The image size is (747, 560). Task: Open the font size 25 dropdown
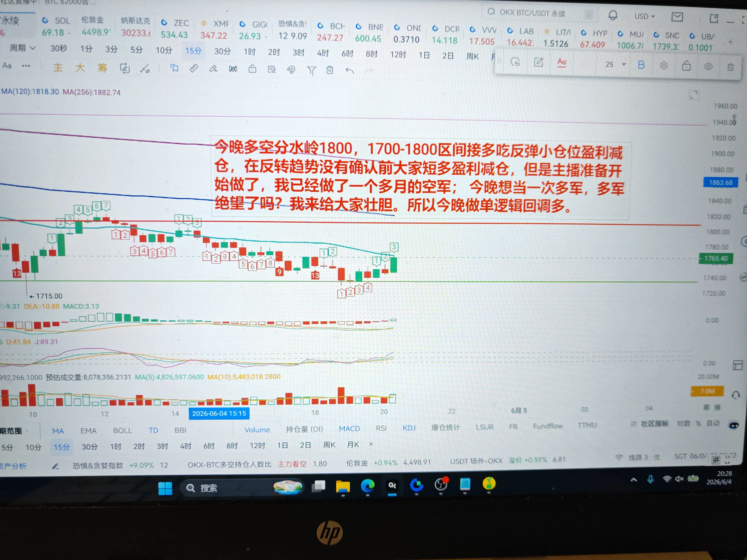coord(616,65)
